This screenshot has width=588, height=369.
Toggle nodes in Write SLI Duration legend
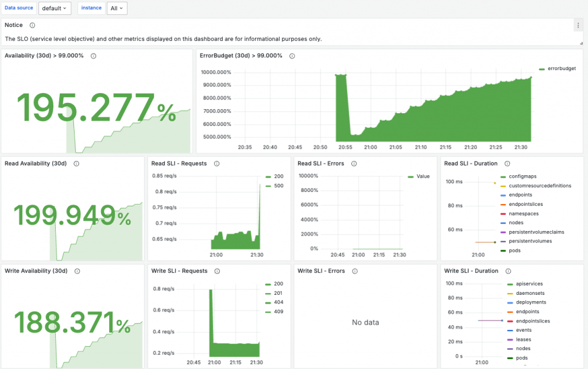[x=523, y=348]
